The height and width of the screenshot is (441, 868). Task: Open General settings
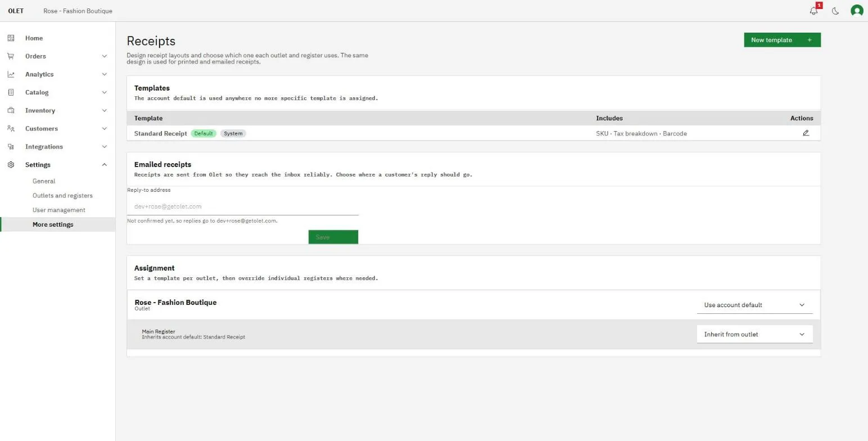[x=44, y=181]
